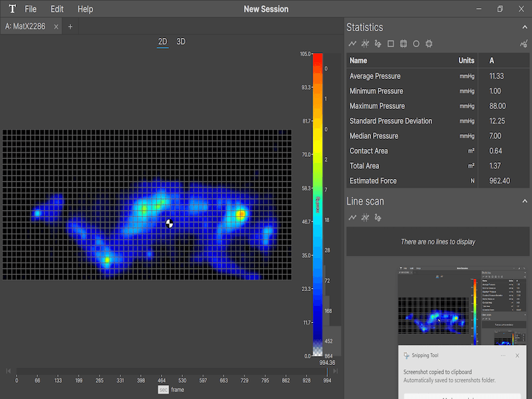This screenshot has width=532, height=399.
Task: Restore down the application window
Action: [x=500, y=9]
